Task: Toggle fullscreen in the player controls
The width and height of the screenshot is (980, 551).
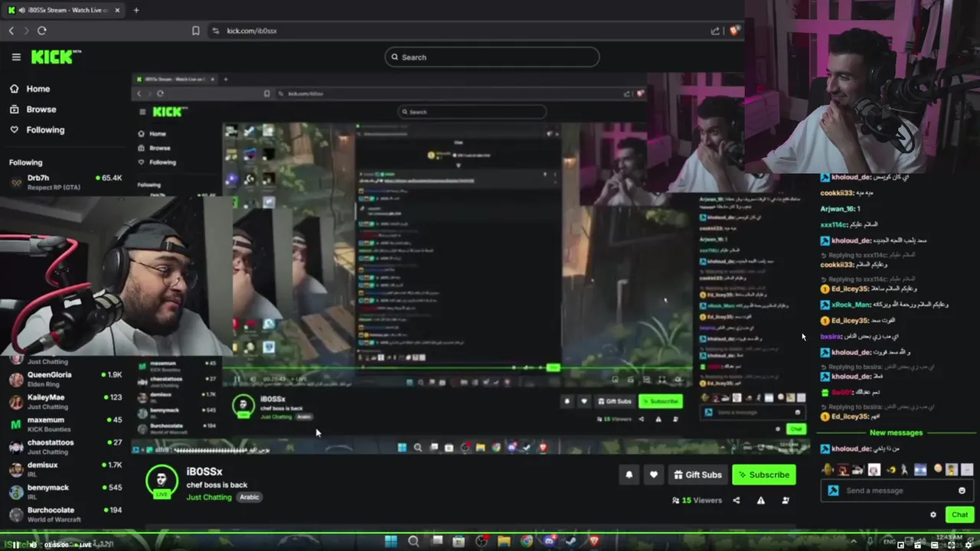Action: tap(952, 545)
